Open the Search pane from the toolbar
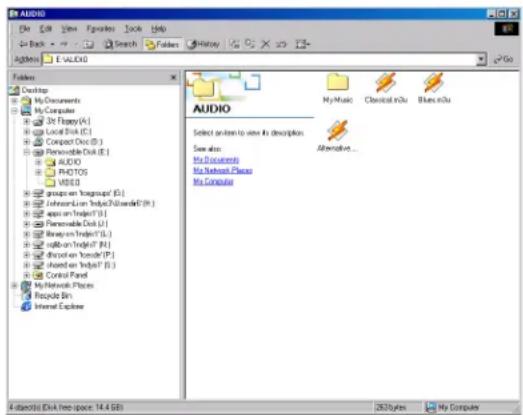Screen dimensions: 523x415 120,44
